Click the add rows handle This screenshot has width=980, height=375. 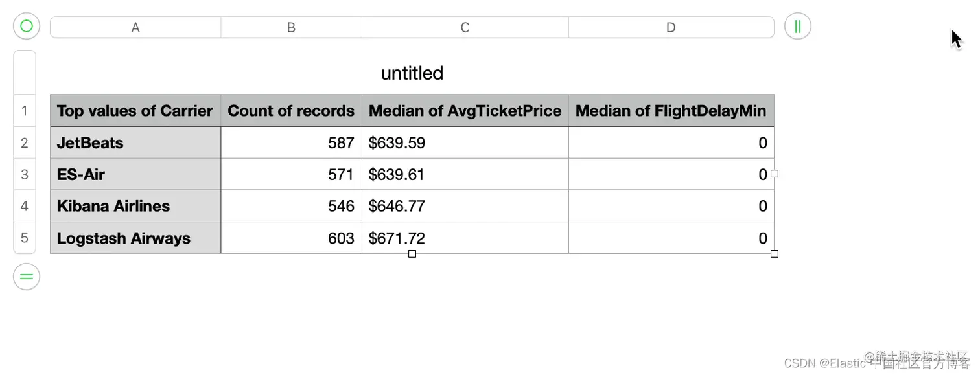(27, 277)
